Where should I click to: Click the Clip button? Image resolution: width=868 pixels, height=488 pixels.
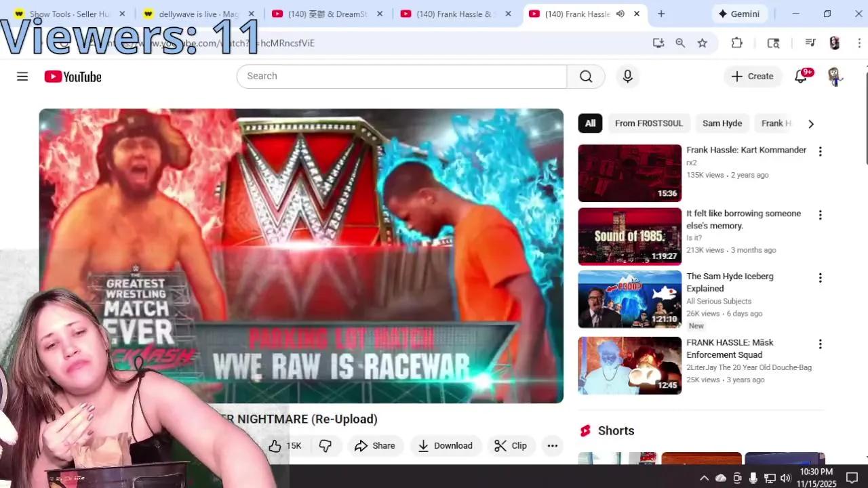511,445
